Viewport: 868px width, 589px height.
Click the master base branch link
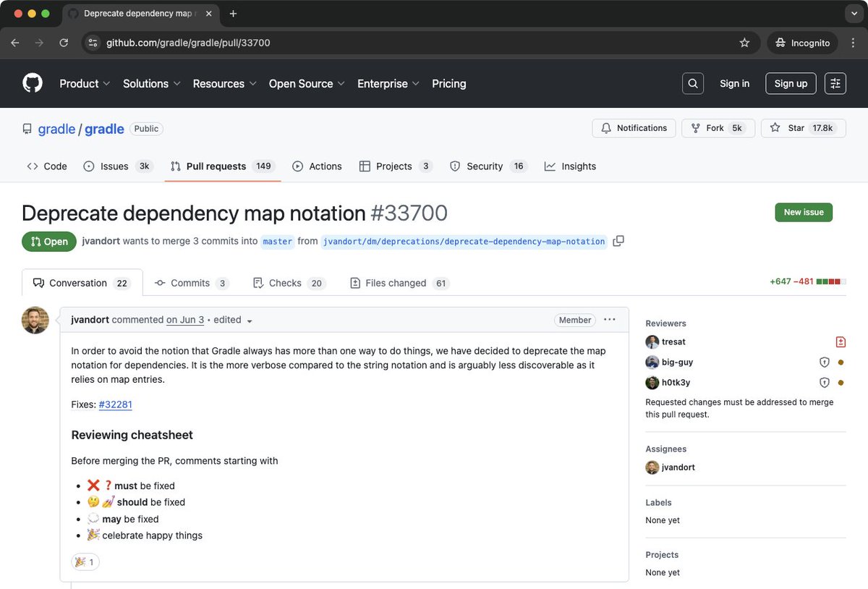tap(278, 242)
